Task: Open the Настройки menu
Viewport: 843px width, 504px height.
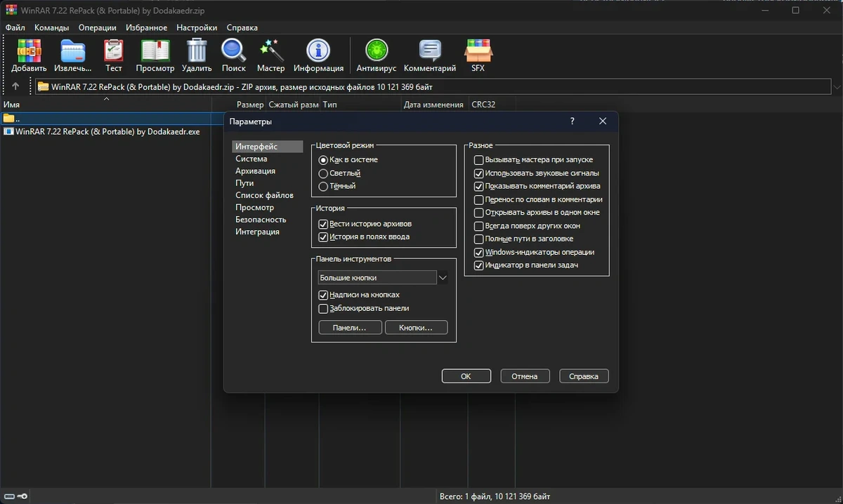Action: click(x=197, y=27)
